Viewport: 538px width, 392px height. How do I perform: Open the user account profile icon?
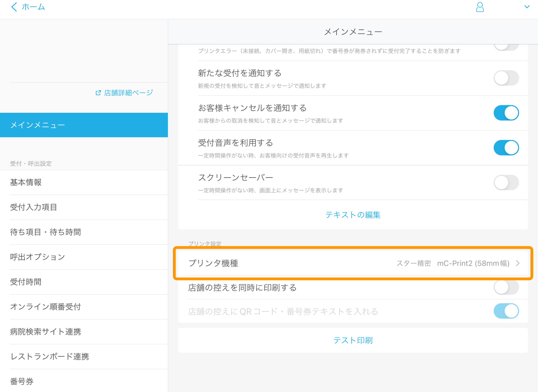(x=480, y=7)
